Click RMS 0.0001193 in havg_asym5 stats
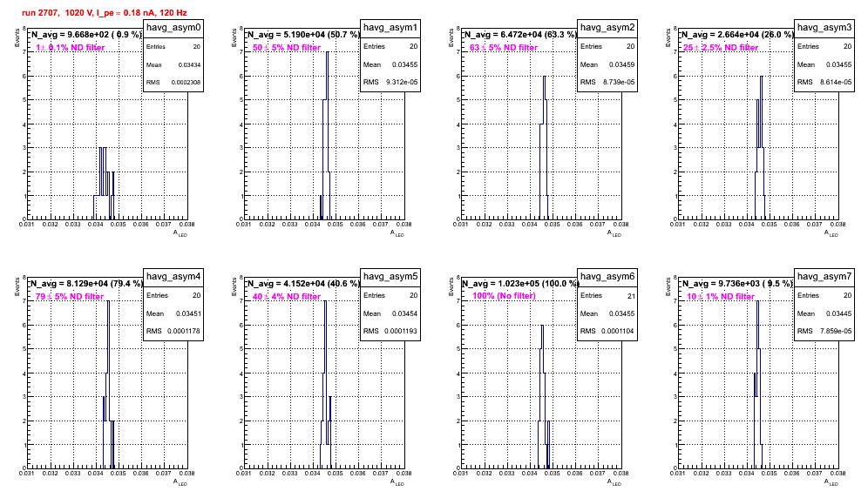Image resolution: width=868 pixels, height=498 pixels. click(x=390, y=331)
